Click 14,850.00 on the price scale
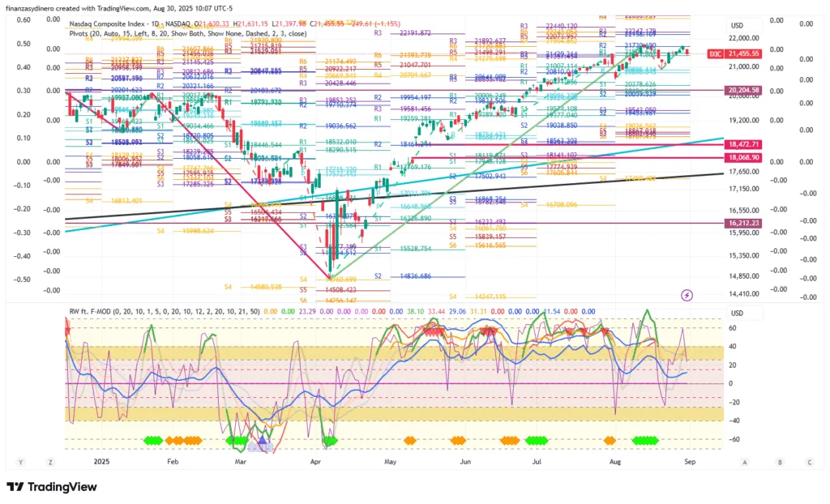 (744, 276)
